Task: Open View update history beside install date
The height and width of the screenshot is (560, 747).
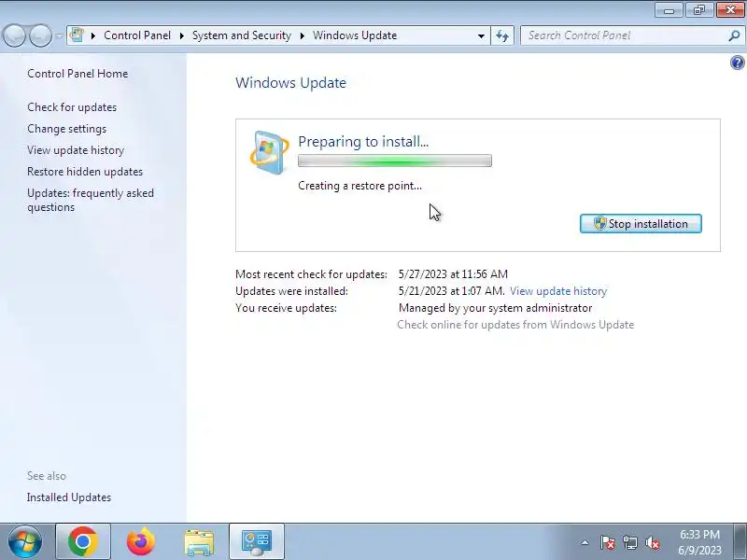Action: tap(558, 291)
